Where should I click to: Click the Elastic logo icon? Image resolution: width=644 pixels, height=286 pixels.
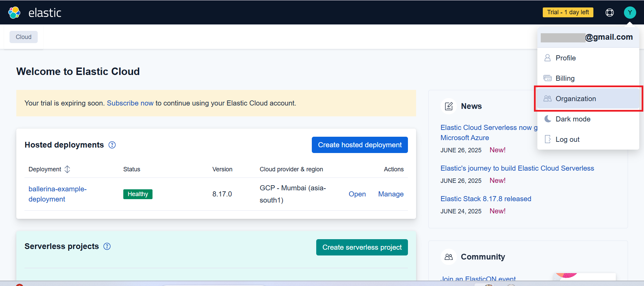pos(14,13)
